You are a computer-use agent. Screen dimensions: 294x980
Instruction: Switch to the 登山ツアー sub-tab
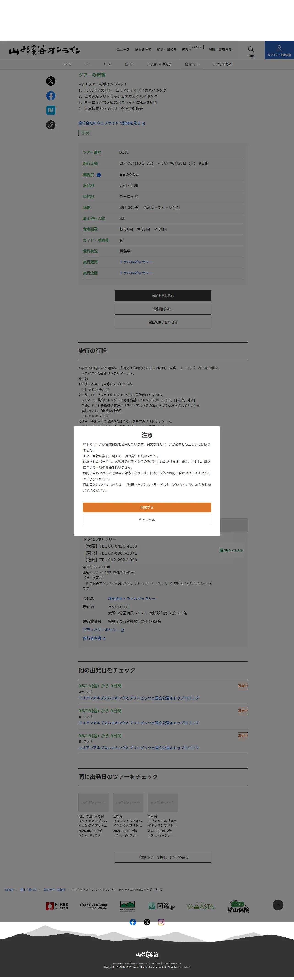[192, 64]
